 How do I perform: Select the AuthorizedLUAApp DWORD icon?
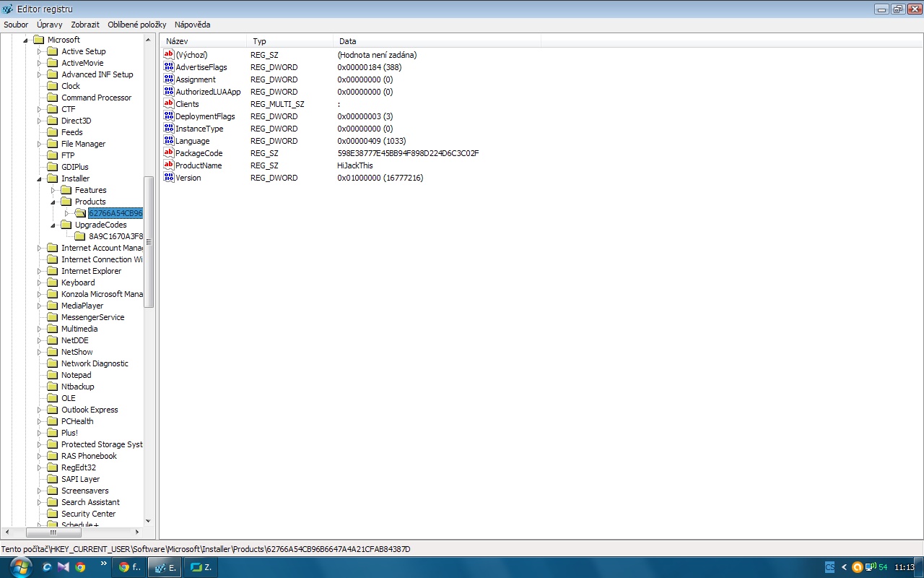[x=169, y=91]
